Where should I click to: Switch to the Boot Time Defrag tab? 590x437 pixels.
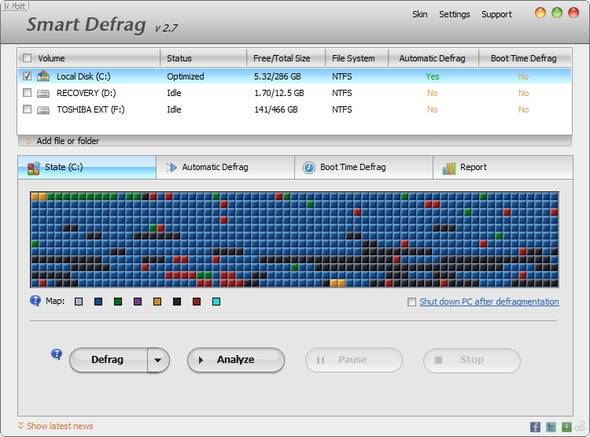[x=363, y=167]
